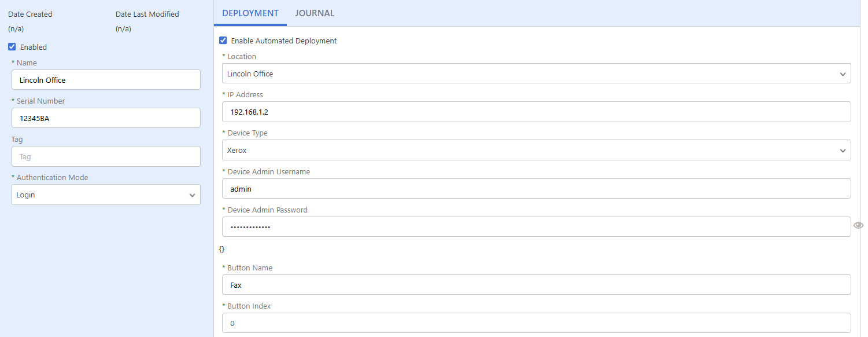Image resolution: width=868 pixels, height=337 pixels.
Task: Click the Name input field
Action: click(106, 80)
